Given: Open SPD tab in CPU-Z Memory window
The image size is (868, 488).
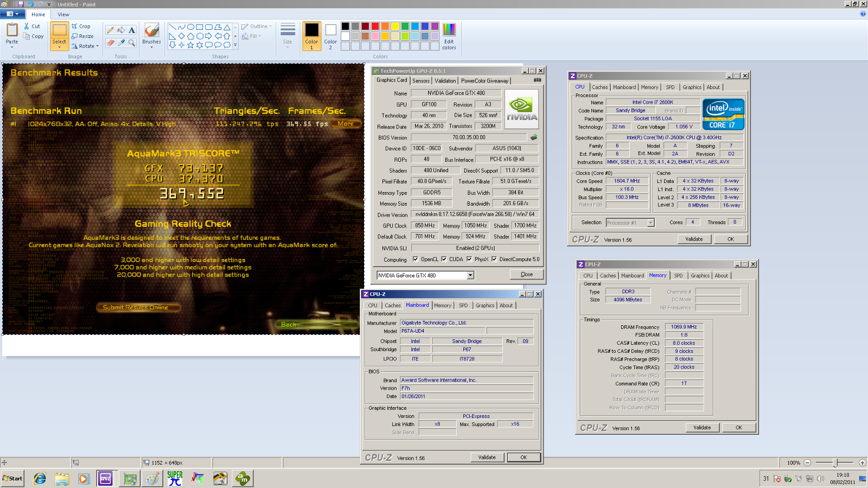Looking at the screenshot, I should [679, 275].
